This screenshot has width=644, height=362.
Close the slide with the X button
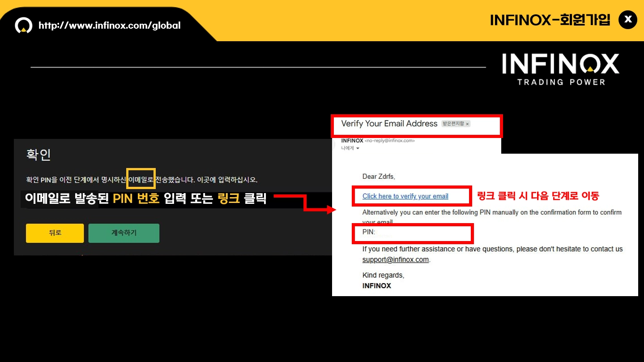[x=627, y=20]
